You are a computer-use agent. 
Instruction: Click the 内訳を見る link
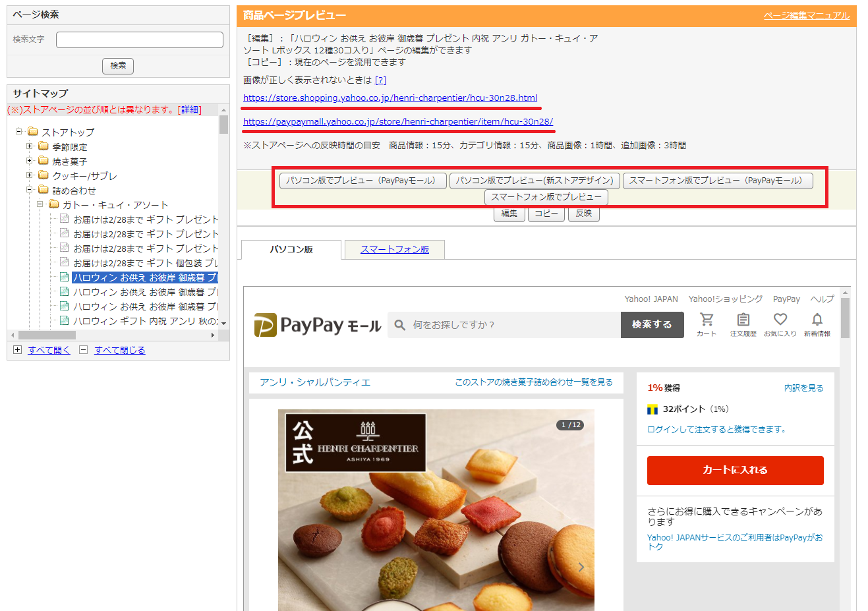click(x=803, y=388)
